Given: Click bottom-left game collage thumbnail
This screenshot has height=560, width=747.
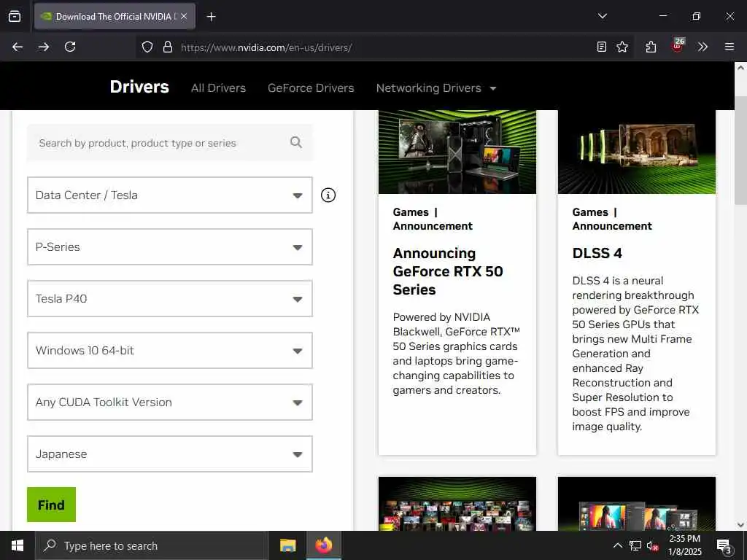Looking at the screenshot, I should (x=457, y=504).
